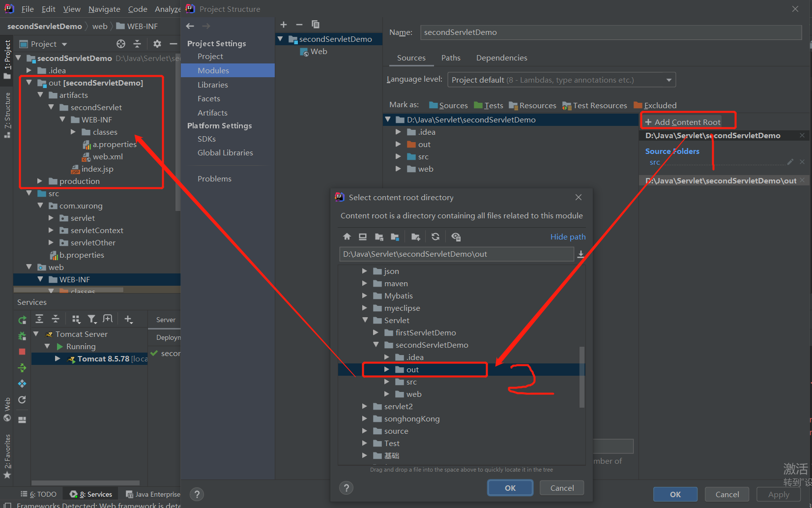
Task: Select firstServletDemo folder in dialog
Action: (426, 332)
